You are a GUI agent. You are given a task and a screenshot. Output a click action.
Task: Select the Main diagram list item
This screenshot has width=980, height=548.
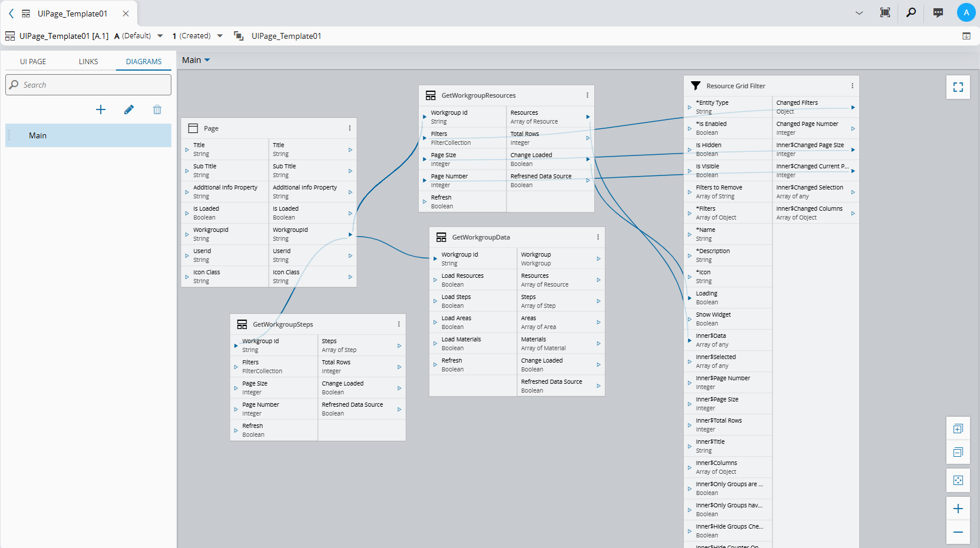[x=88, y=135]
